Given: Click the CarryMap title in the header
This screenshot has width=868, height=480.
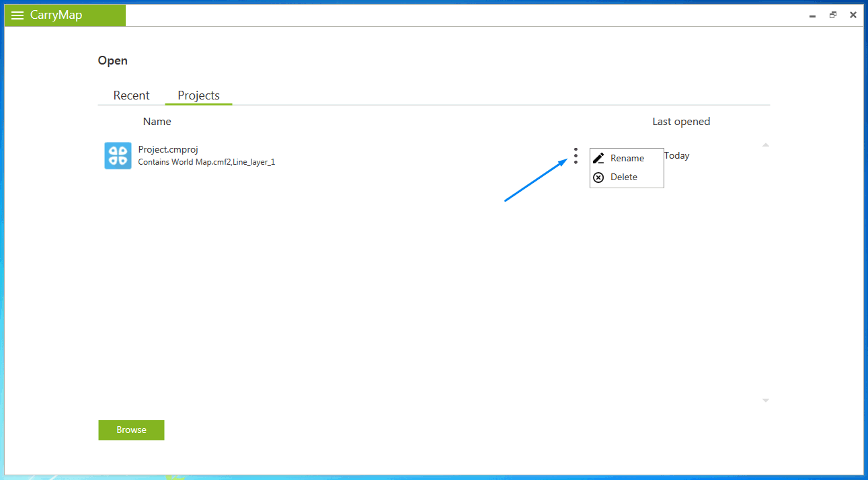Looking at the screenshot, I should click(56, 15).
